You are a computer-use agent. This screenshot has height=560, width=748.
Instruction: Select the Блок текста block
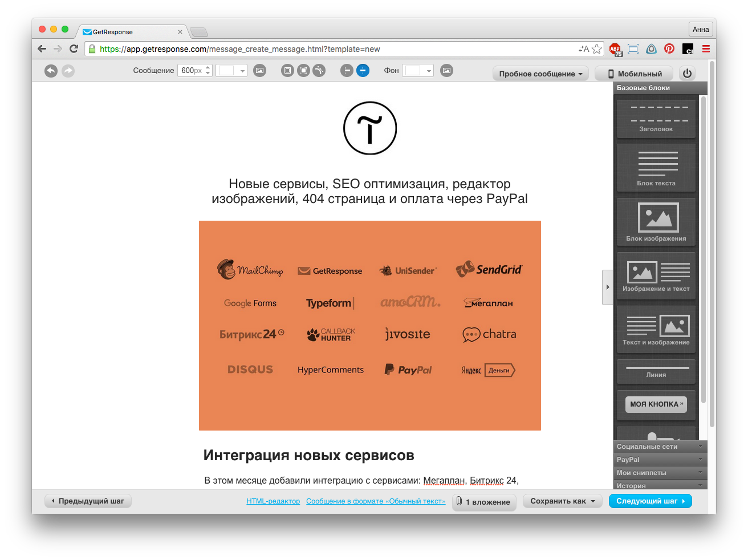click(656, 168)
